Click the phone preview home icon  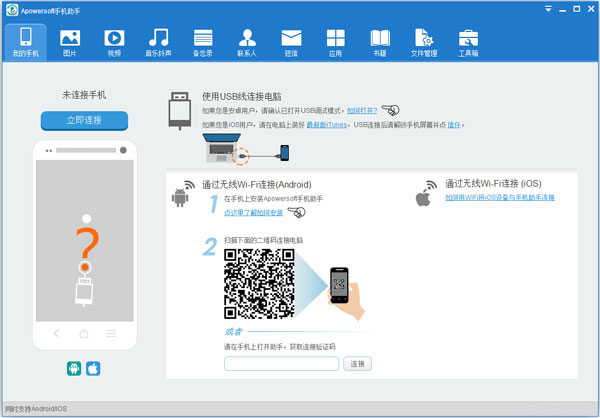tap(84, 333)
